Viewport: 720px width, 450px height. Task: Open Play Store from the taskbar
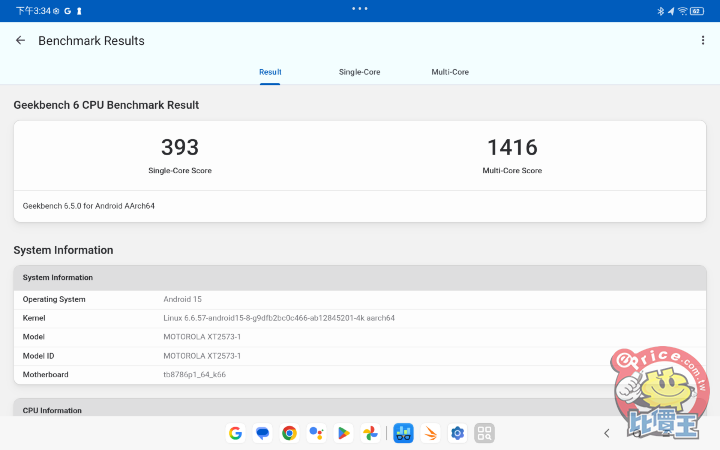point(343,433)
